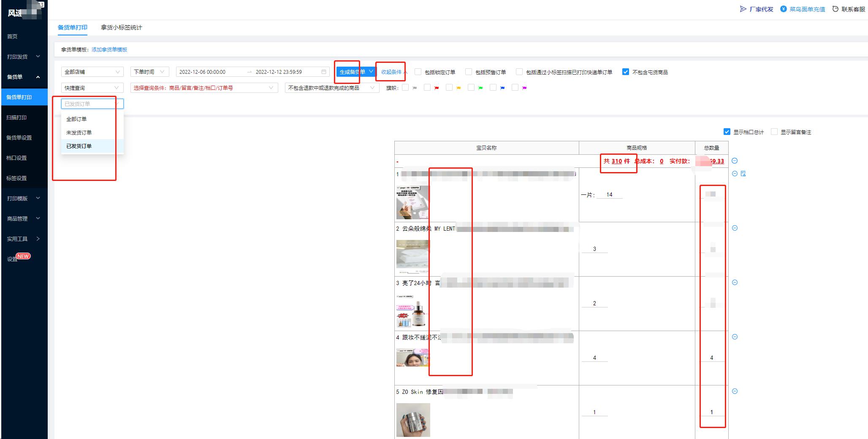Screen dimensions: 868x439
Task: Click minus icon beside 跟妆不搓泥 row
Action: pos(735,337)
